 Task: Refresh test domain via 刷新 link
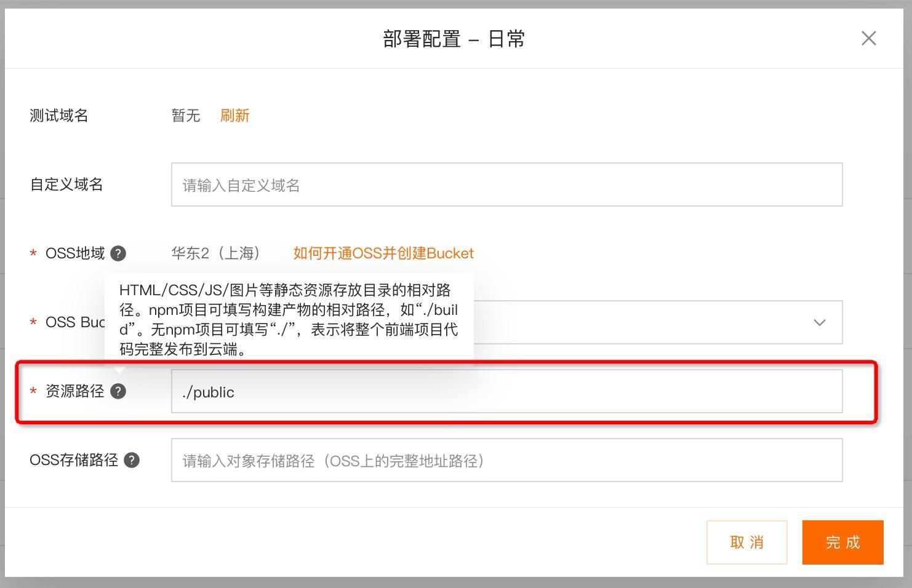(235, 116)
